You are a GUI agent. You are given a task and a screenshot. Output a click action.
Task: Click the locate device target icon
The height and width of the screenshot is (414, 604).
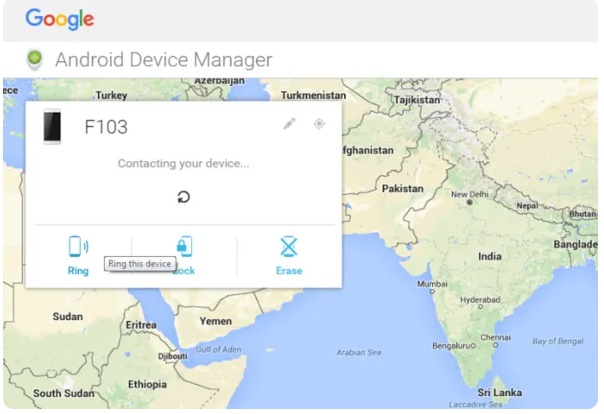coord(319,124)
